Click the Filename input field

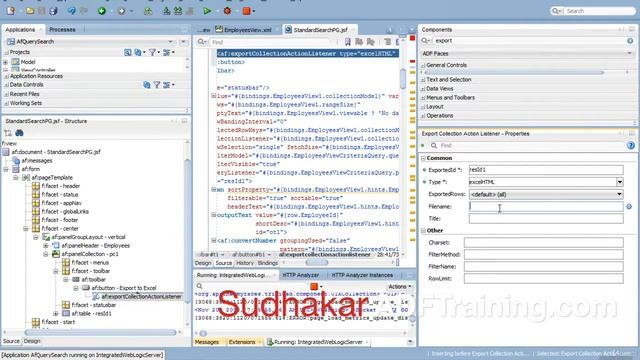(546, 207)
